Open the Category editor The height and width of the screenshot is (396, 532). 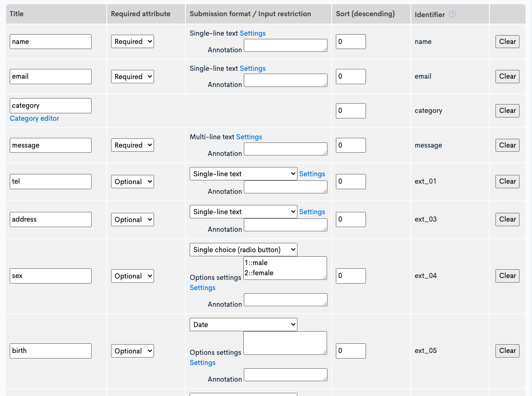tap(34, 118)
